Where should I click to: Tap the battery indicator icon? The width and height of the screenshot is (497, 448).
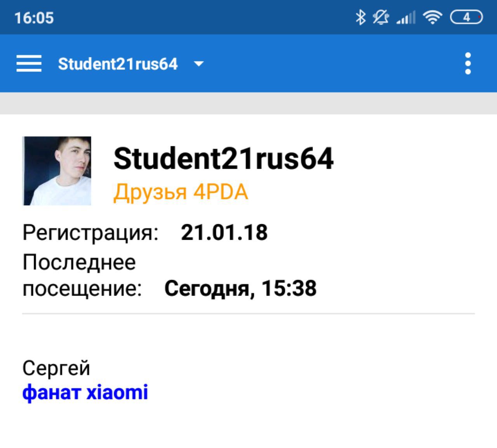[x=466, y=17]
